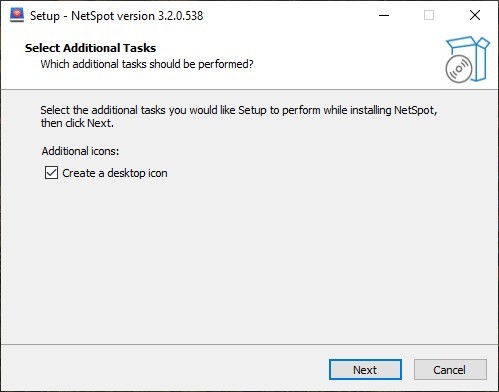Click the Select Additional Tasks heading
This screenshot has height=392, width=499.
pos(90,48)
